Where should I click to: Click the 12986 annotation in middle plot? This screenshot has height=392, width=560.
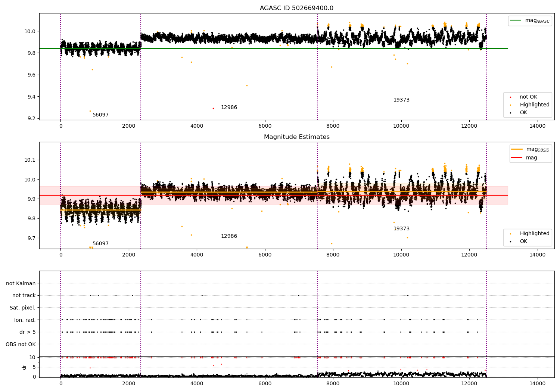click(x=229, y=236)
